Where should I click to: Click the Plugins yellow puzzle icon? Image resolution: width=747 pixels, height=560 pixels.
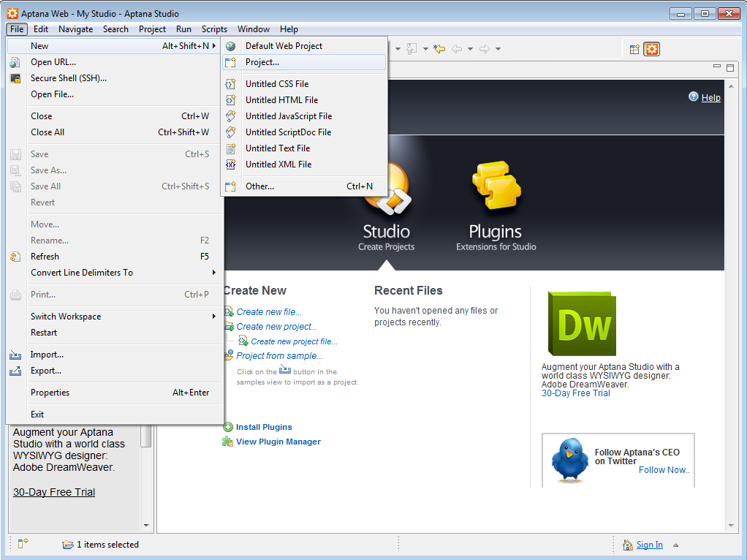pyautogui.click(x=496, y=186)
